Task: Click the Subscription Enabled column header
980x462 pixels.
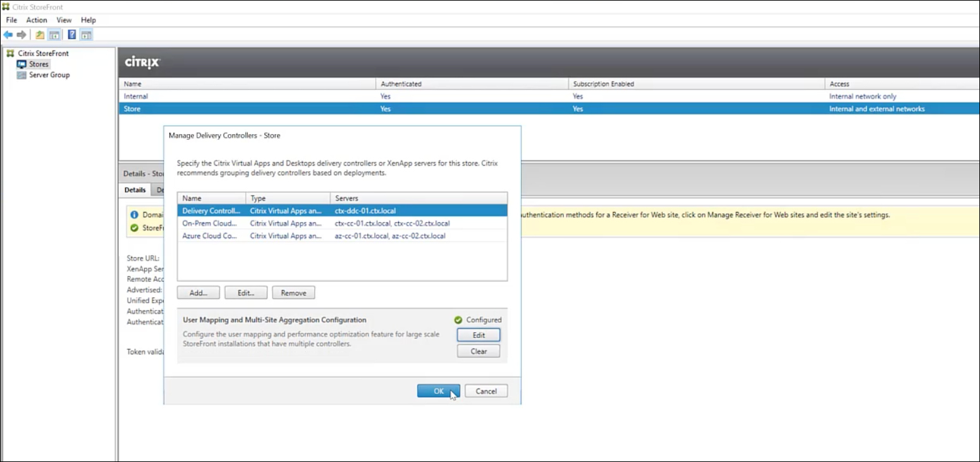Action: pyautogui.click(x=696, y=84)
